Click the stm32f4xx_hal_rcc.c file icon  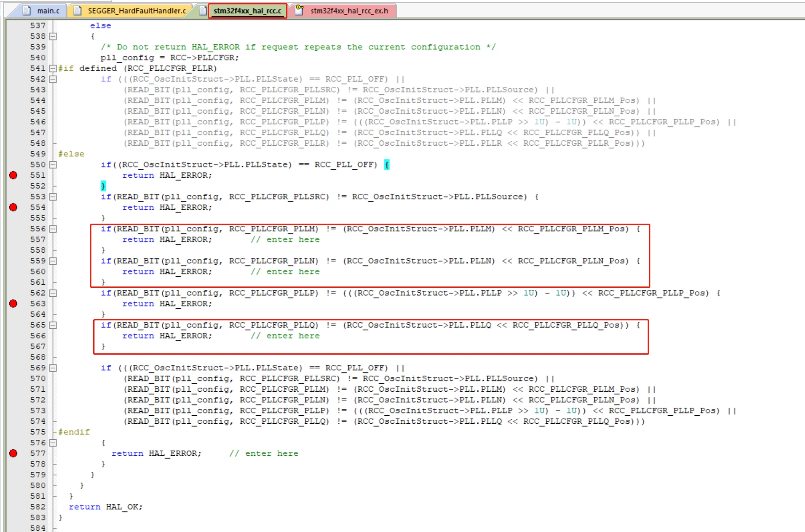(x=203, y=11)
